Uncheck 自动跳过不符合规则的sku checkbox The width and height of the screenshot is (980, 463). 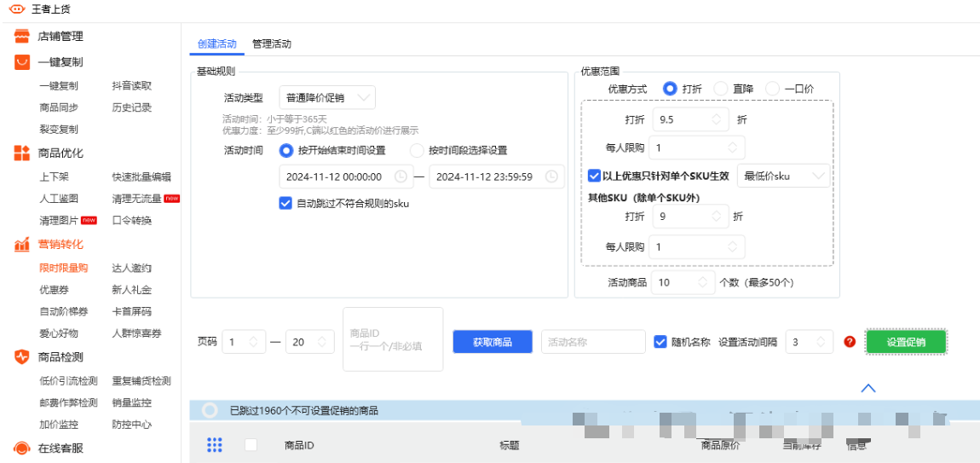point(285,204)
